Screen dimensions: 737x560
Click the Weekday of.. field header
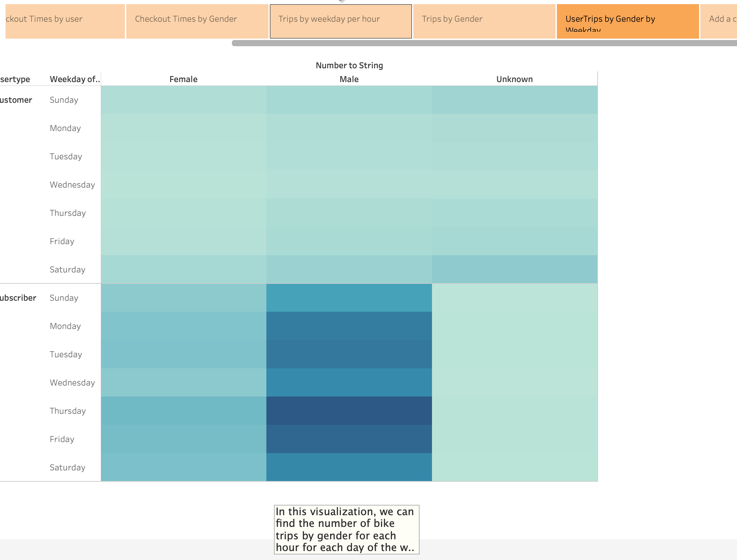click(75, 79)
